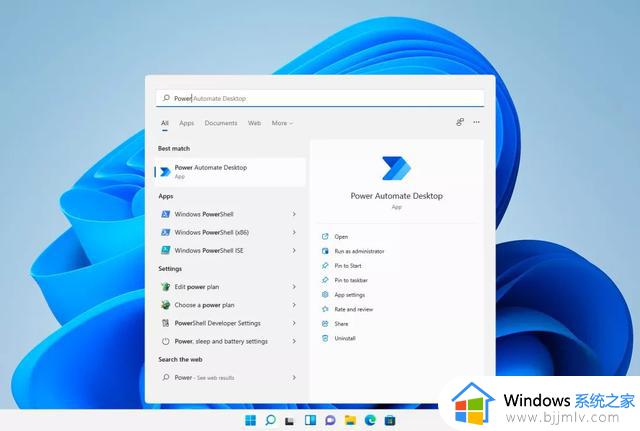
Task: Choose Rate and review
Action: 353,309
